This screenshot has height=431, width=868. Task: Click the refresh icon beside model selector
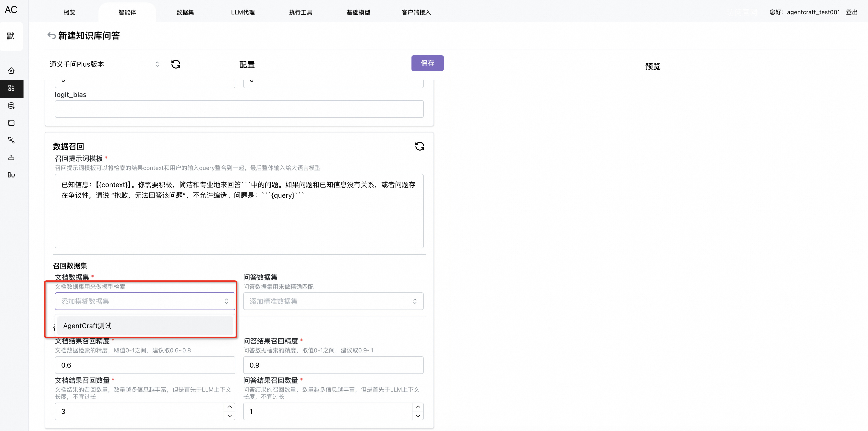(x=176, y=64)
